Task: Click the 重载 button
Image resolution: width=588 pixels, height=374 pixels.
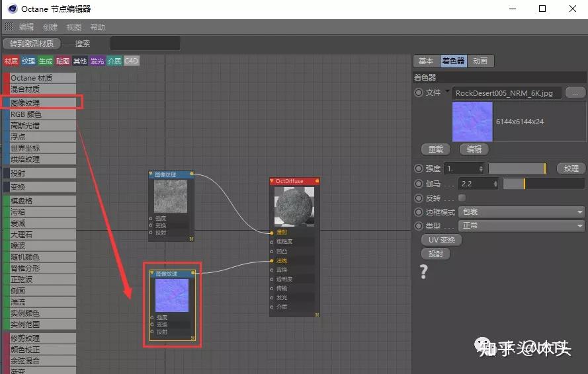Action: pos(436,149)
